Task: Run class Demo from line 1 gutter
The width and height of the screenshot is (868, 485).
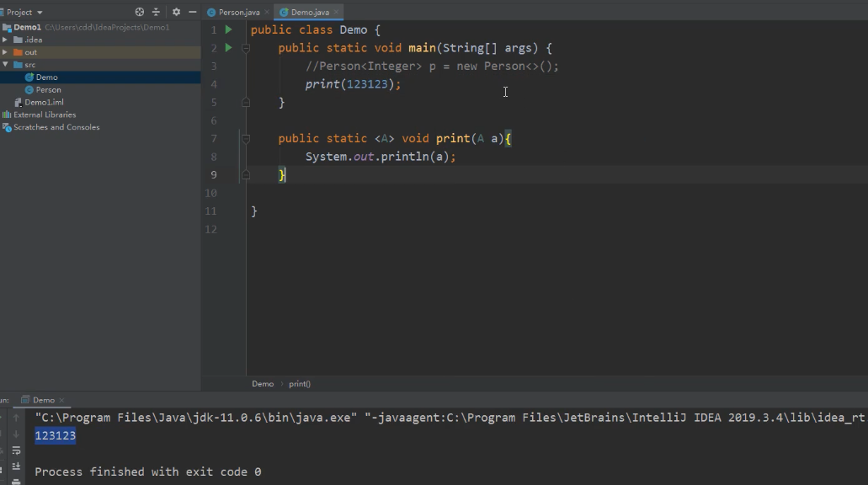Action: coord(229,30)
